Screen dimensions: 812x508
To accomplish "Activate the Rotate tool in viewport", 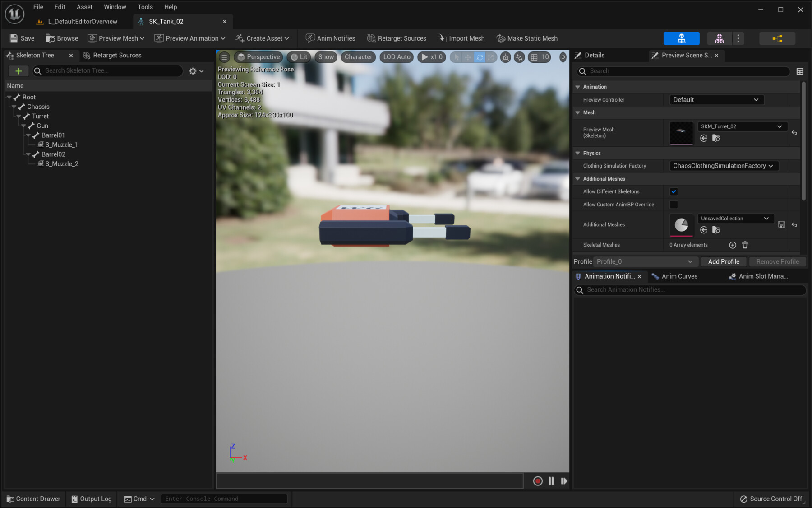I will [x=480, y=57].
